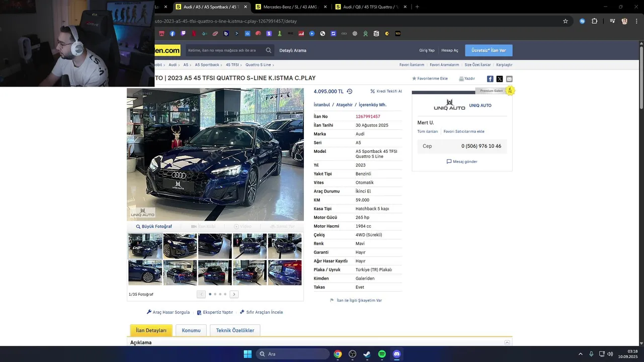Close the Mercedes-Benz SL browser tab
The height and width of the screenshot is (362, 644).
(x=325, y=7)
